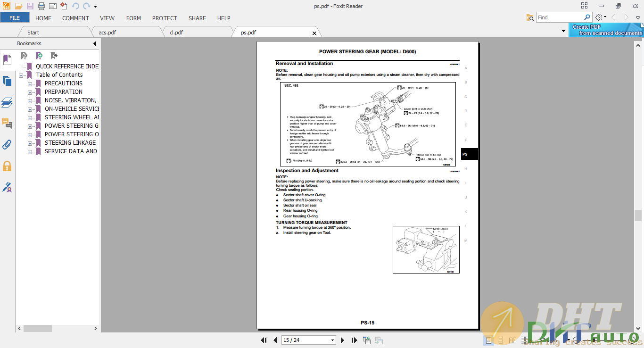644x348 pixels.
Task: Open the Foxit Reader application logo menu
Action: coord(6,6)
